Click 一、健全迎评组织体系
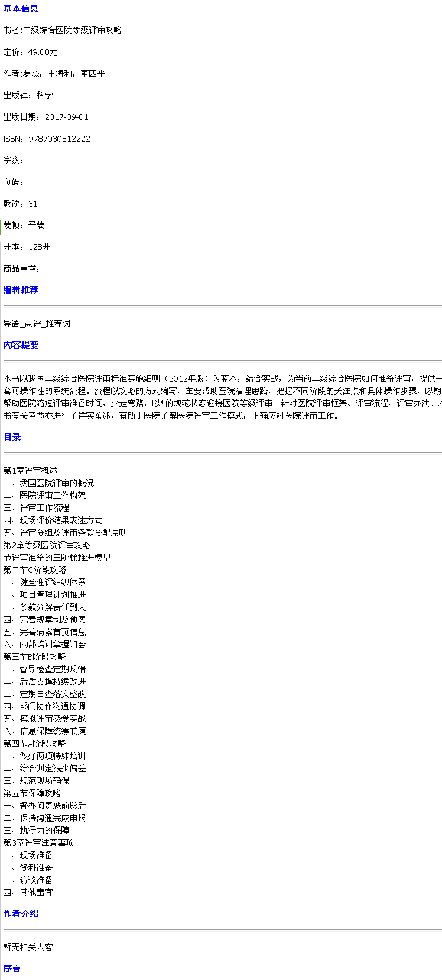The width and height of the screenshot is (442, 980). coord(45,582)
